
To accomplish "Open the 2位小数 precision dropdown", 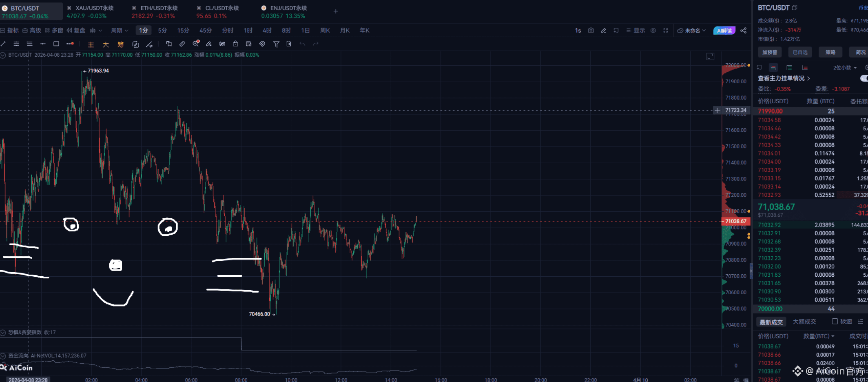I will tap(845, 68).
